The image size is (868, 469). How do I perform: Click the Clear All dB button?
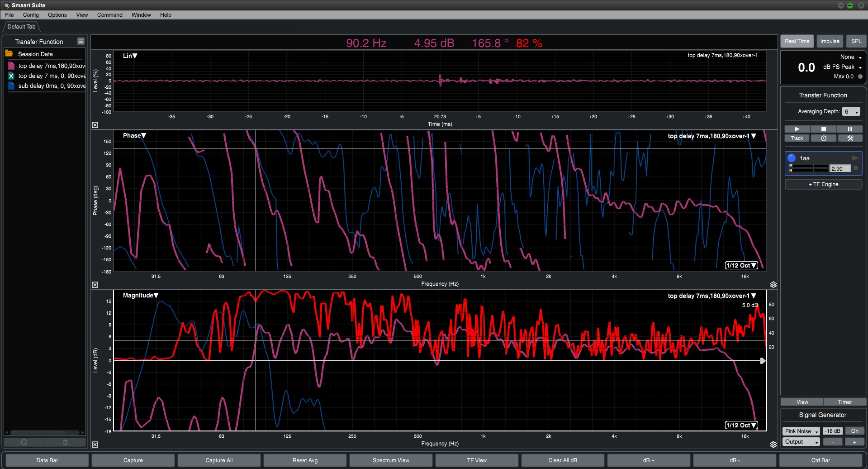pyautogui.click(x=563, y=460)
